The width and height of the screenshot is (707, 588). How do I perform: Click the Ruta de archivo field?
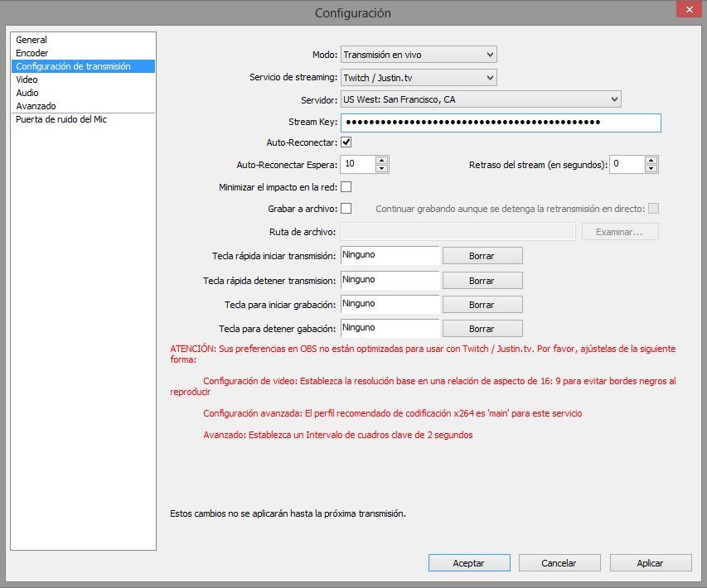tap(458, 232)
